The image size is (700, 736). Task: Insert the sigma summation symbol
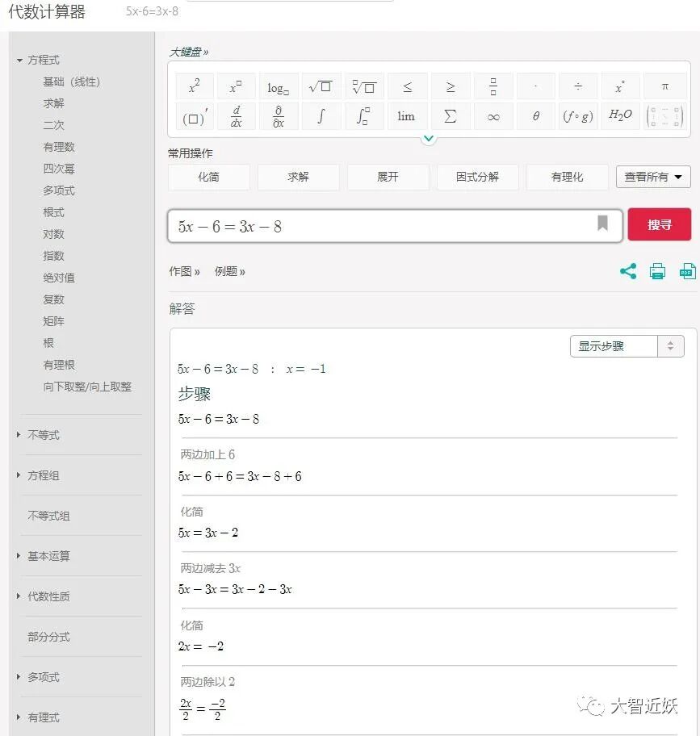(x=451, y=116)
